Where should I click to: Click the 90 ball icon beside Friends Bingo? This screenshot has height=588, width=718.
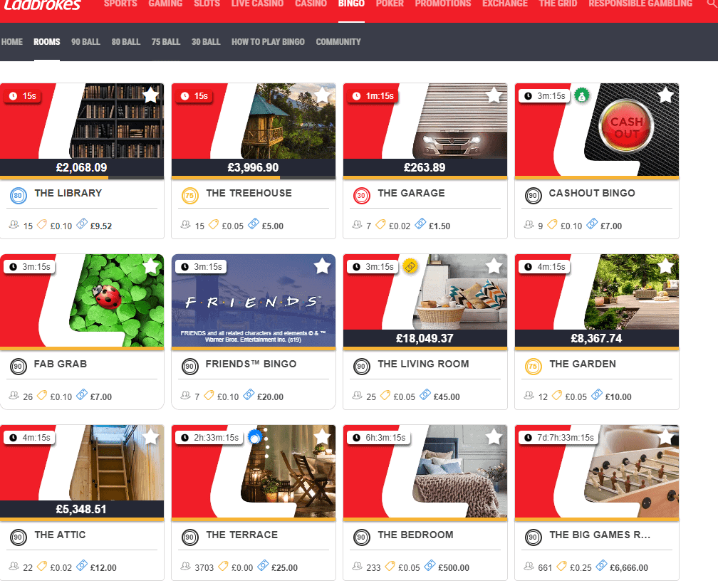tap(189, 366)
